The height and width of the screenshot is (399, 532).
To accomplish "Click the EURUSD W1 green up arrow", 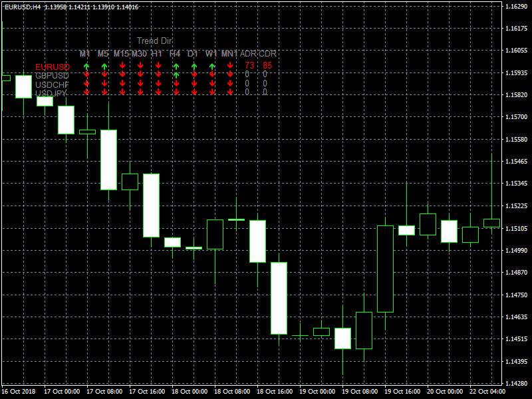I will 212,66.
